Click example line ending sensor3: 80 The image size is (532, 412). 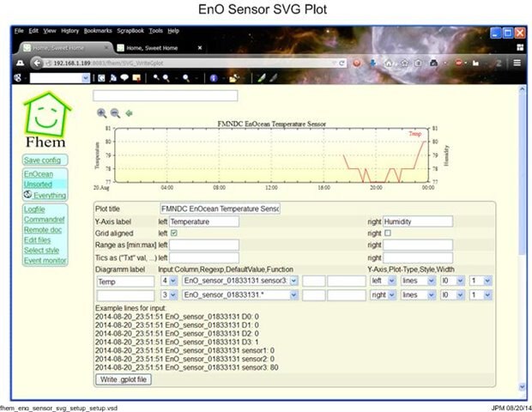[x=186, y=367]
